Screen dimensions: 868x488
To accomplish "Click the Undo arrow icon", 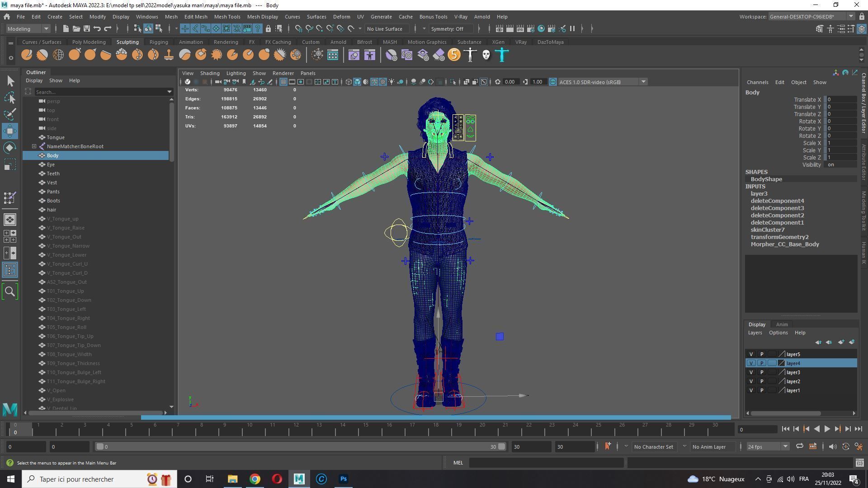I will pos(97,29).
